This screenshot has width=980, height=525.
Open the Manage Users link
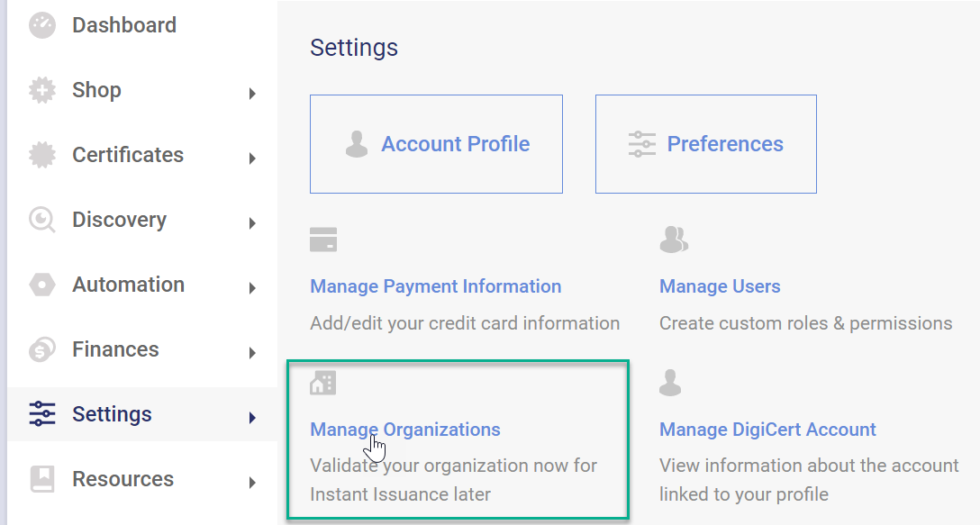pyautogui.click(x=720, y=285)
